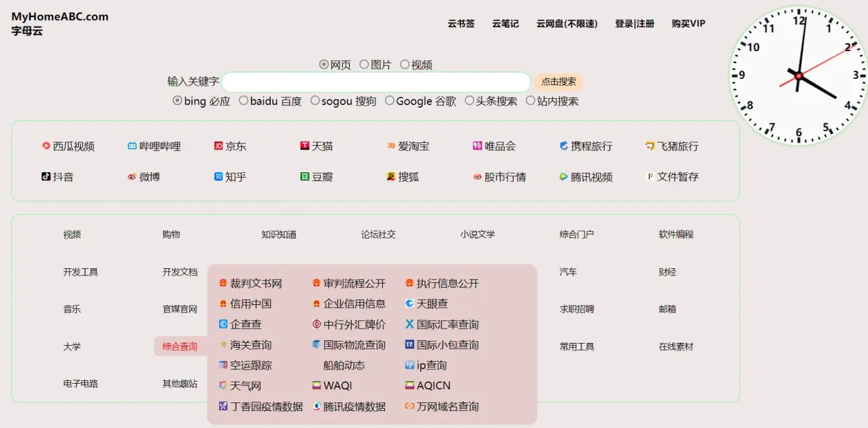The image size is (868, 428).
Task: Click the 爱淘宝 icon
Action: [391, 146]
